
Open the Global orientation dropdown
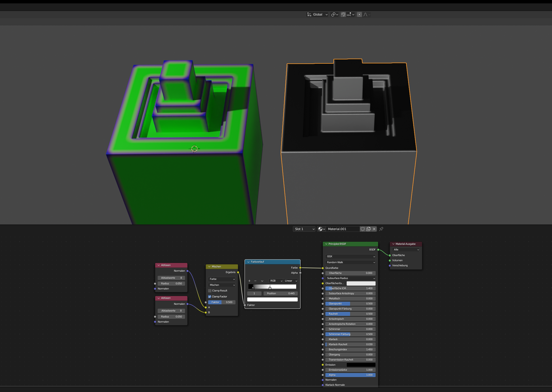[317, 14]
